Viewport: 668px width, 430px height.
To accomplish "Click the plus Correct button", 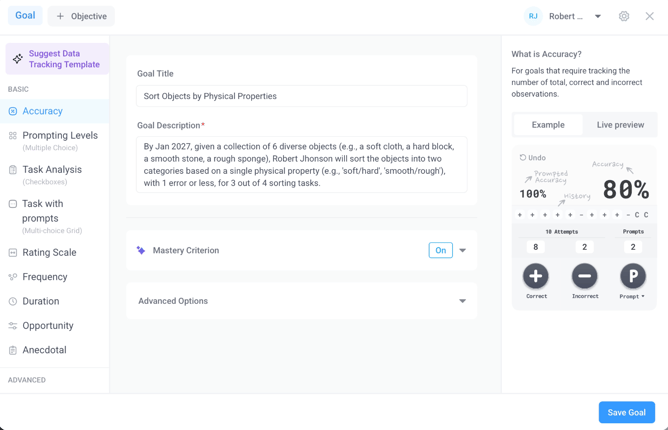I will [x=536, y=276].
